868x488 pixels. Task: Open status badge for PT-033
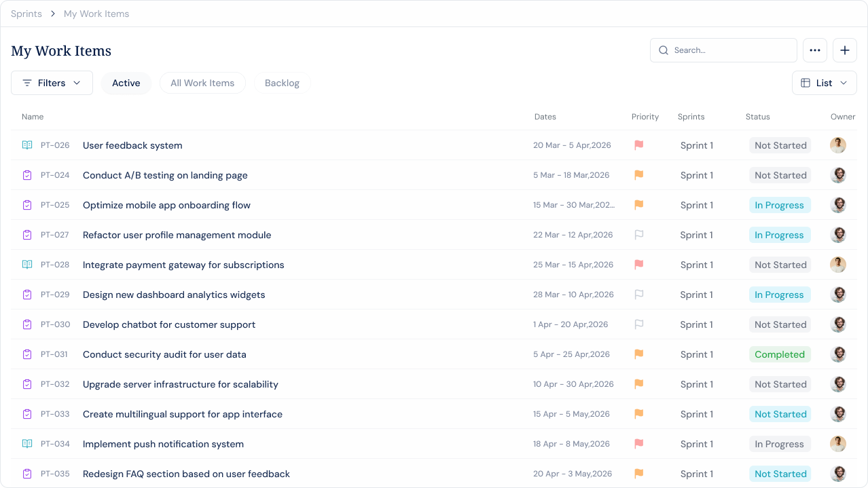pos(780,414)
